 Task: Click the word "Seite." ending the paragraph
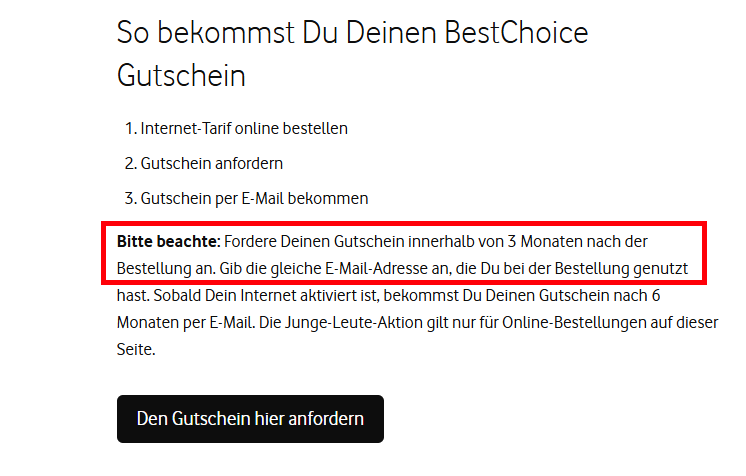[136, 352]
